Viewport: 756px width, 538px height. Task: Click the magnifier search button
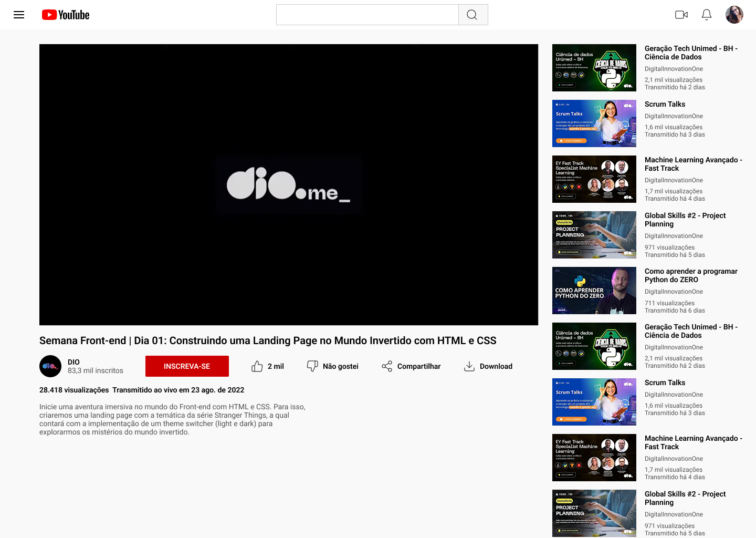473,15
